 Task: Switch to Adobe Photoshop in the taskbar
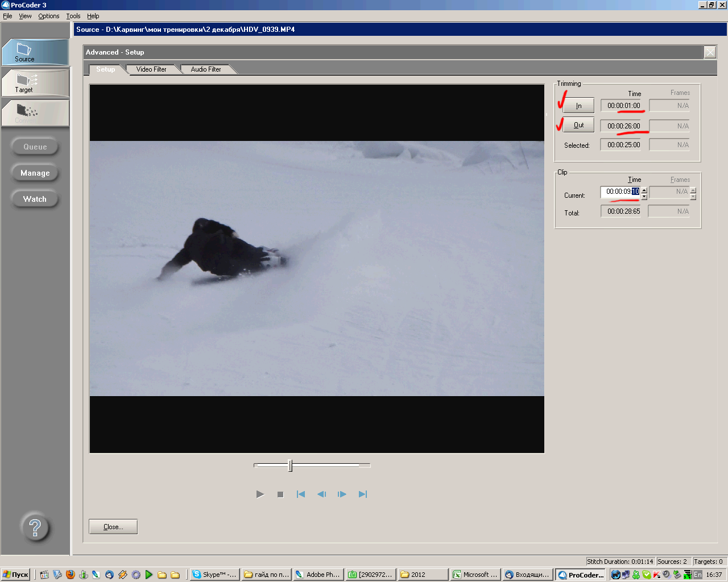(x=318, y=575)
